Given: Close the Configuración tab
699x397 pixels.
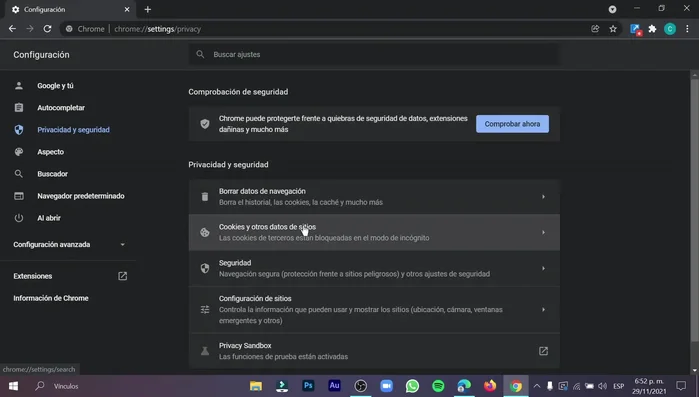Looking at the screenshot, I should coord(127,9).
